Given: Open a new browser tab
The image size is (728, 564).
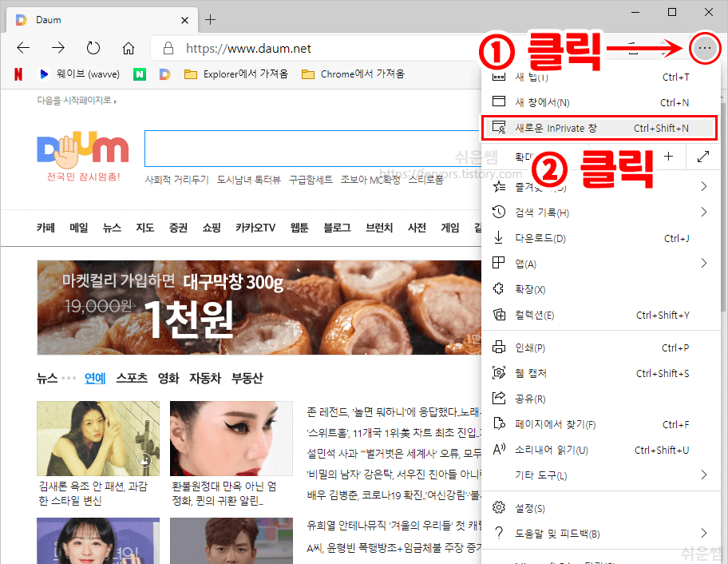Looking at the screenshot, I should click(210, 19).
